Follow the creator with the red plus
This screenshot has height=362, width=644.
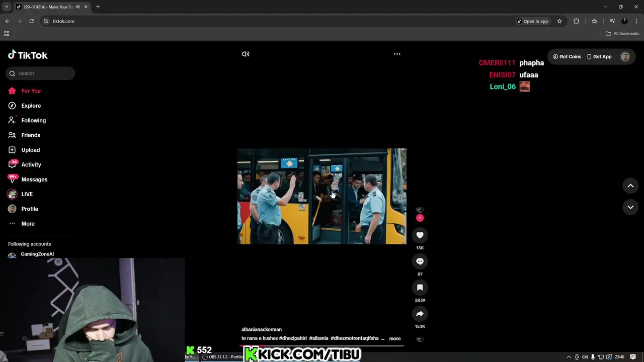point(420,218)
